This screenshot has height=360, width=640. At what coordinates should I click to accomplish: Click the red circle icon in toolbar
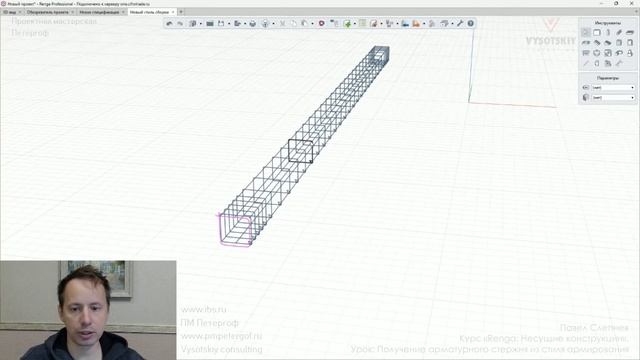coord(322,24)
